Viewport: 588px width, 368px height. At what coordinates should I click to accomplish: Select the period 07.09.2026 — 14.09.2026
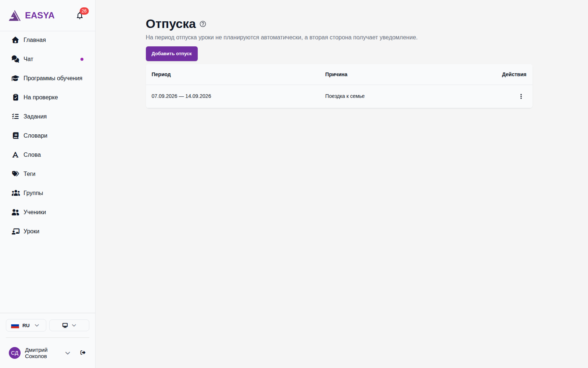pyautogui.click(x=181, y=96)
